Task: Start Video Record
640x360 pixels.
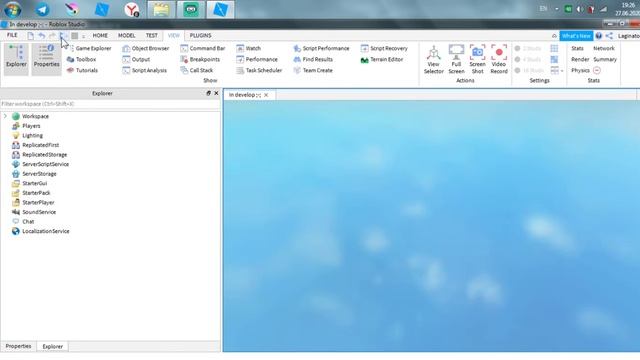Action: tap(499, 60)
